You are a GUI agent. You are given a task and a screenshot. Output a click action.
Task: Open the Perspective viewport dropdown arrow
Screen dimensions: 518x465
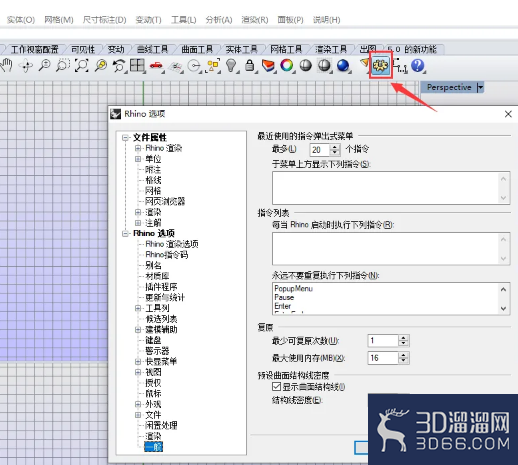(480, 87)
